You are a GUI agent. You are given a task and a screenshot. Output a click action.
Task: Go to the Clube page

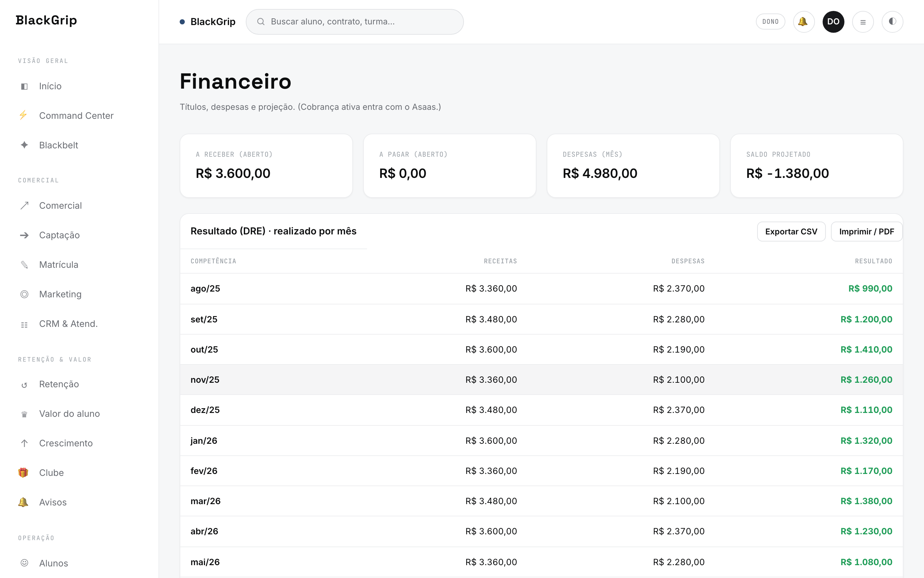80,473
